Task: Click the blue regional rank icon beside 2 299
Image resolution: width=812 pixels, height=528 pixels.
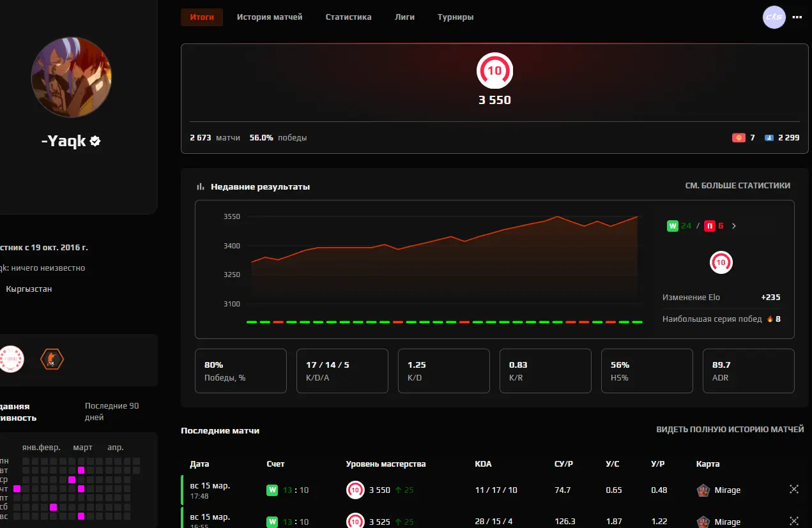Action: (x=769, y=138)
